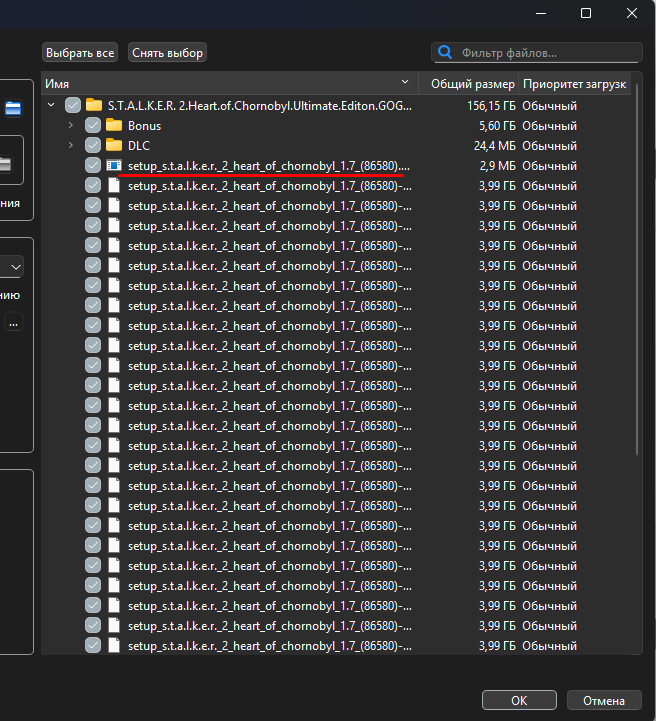Click the 2,9 МБ setup executable file icon
The width and height of the screenshot is (656, 721).
pyautogui.click(x=114, y=165)
